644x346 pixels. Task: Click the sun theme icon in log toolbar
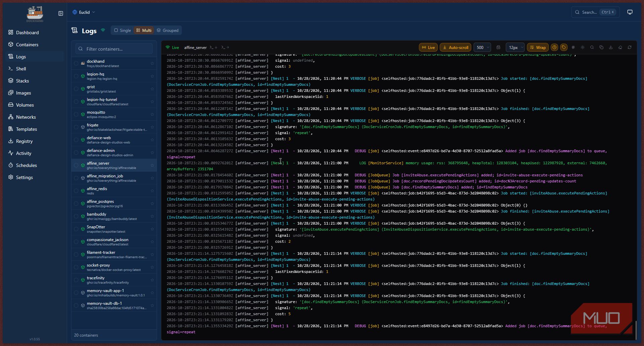583,47
